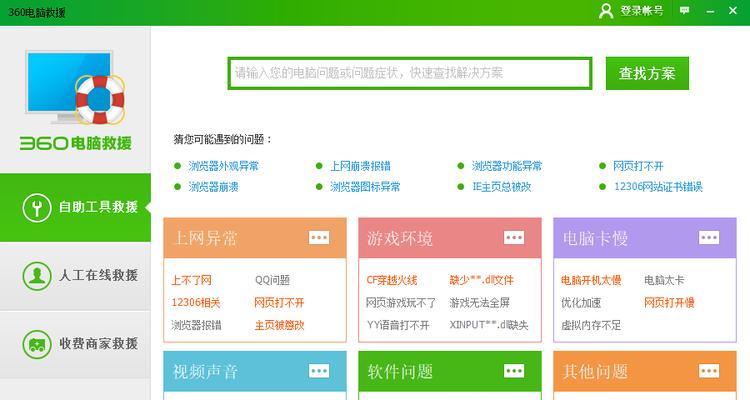Select 游戏无法全屏 item
Viewport: 750px width, 400px height.
pyautogui.click(x=479, y=302)
